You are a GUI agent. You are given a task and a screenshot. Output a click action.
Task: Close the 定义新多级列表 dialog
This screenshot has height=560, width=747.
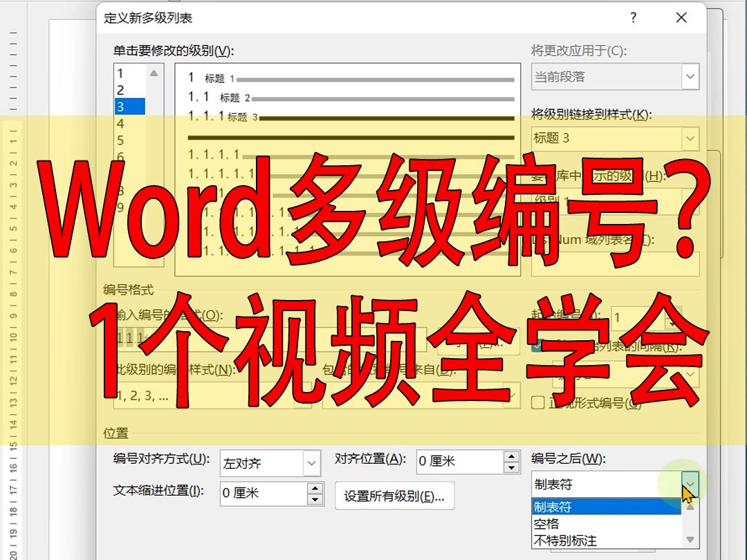(x=681, y=17)
